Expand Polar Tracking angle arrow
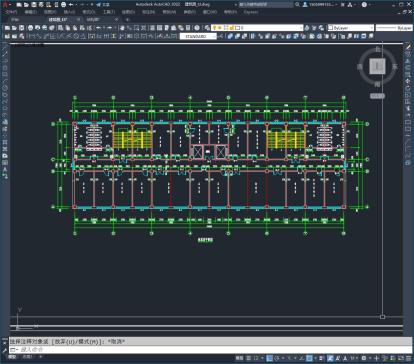The width and height of the screenshot is (414, 364). [283, 357]
